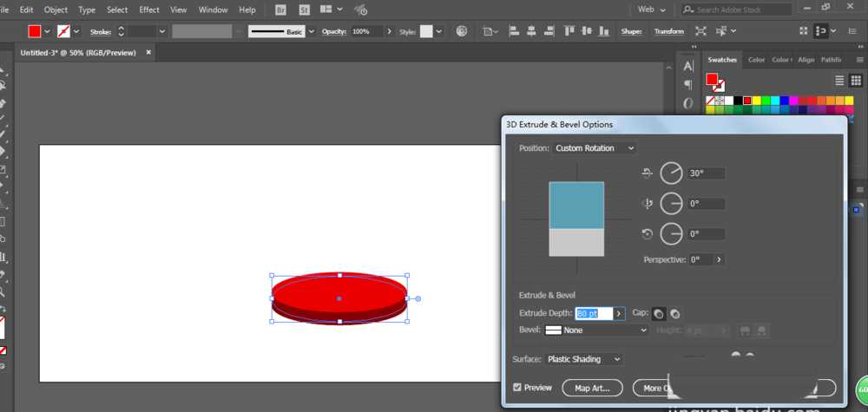The image size is (868, 412).
Task: Open the Paragraph panel icon
Action: tap(688, 85)
